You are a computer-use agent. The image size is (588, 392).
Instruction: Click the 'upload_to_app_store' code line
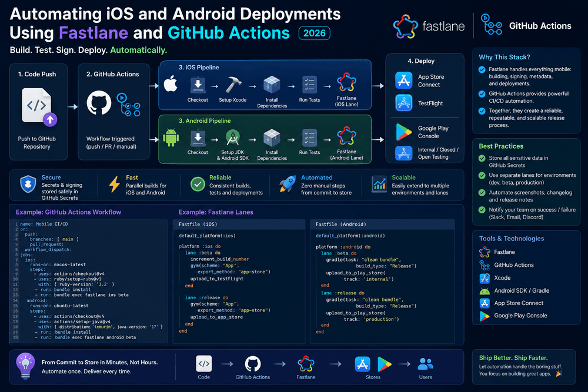click(x=216, y=317)
